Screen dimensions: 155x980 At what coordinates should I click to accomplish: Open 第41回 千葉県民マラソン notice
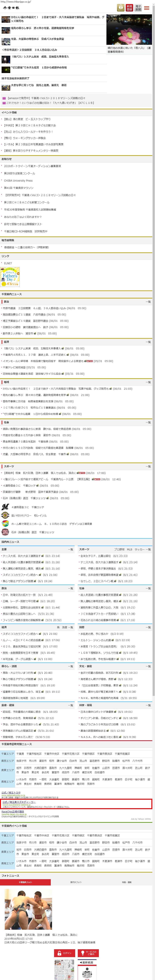[x=19, y=188]
